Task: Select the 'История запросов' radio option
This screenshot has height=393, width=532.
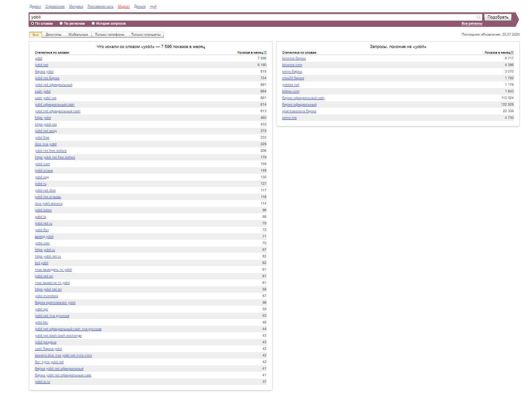Action: click(x=93, y=23)
